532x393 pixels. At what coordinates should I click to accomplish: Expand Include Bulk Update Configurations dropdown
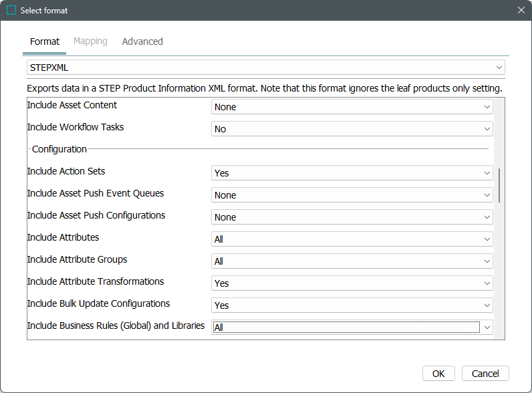[352, 305]
